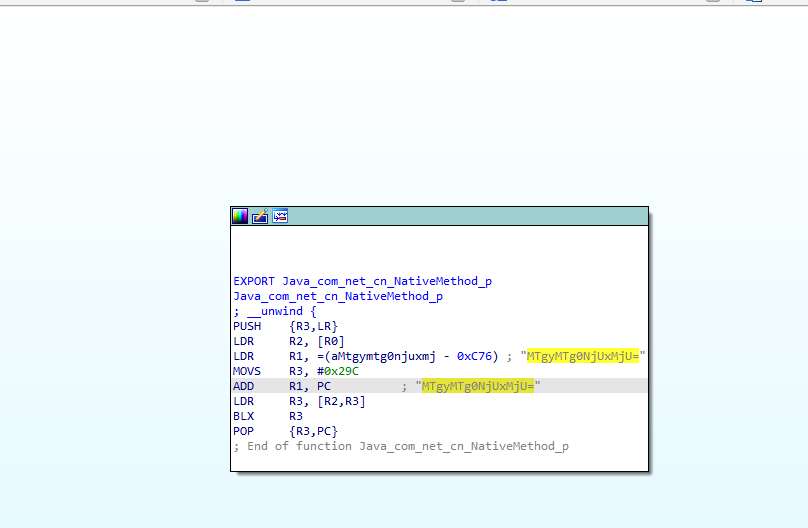Click the edit node comment pencil icon
808x528 pixels.
tap(260, 216)
